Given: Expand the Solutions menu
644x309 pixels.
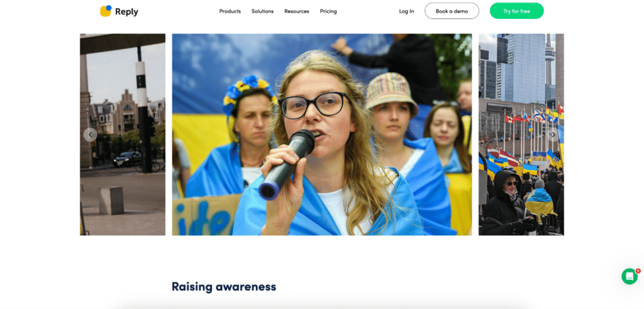Looking at the screenshot, I should click(x=262, y=11).
